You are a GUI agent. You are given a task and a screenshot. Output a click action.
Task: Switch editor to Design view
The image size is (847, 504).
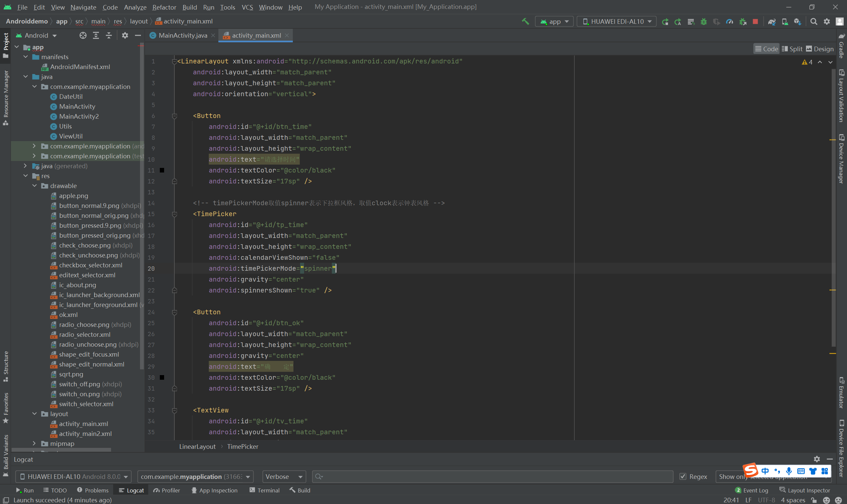(x=820, y=49)
